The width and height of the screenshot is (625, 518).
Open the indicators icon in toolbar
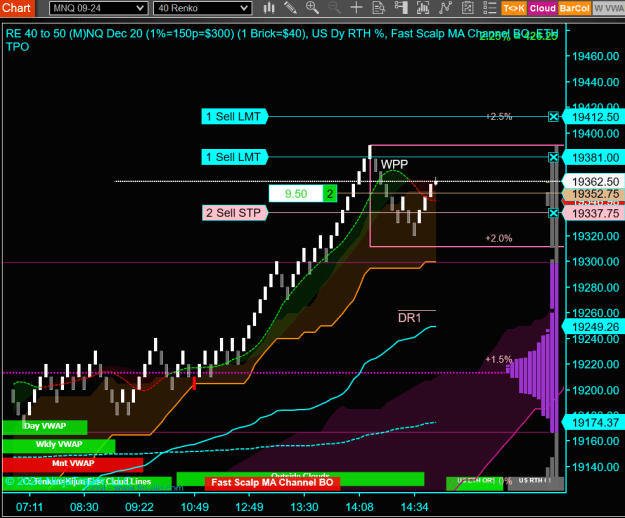coord(423,8)
